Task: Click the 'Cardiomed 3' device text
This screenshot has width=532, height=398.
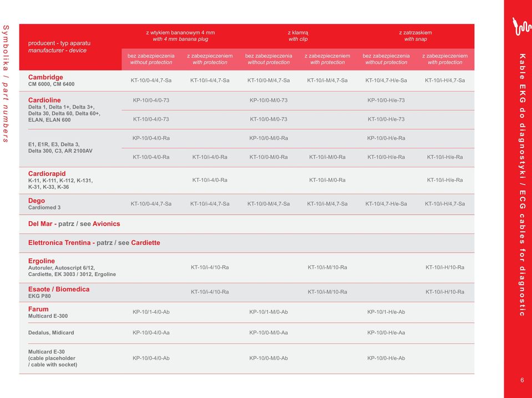Action: pyautogui.click(x=44, y=207)
